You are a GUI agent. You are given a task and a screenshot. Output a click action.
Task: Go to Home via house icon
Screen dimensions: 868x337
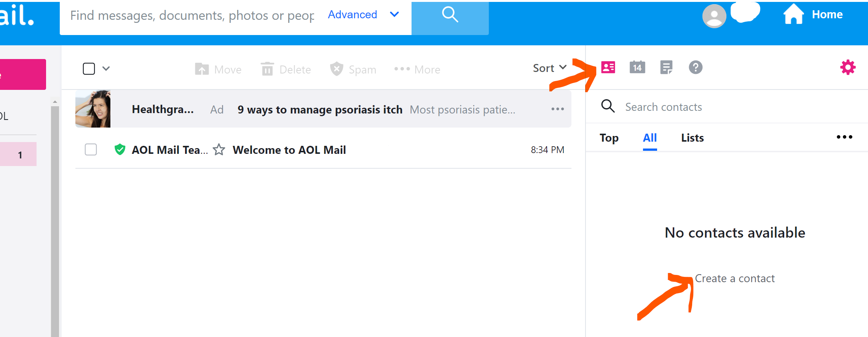793,14
